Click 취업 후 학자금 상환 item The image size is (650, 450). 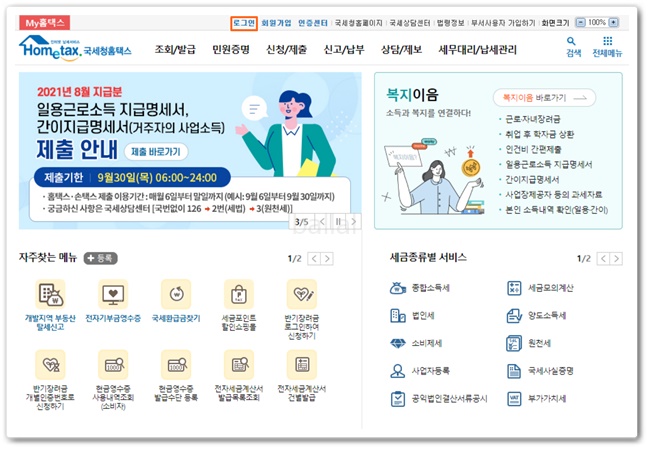tap(539, 134)
